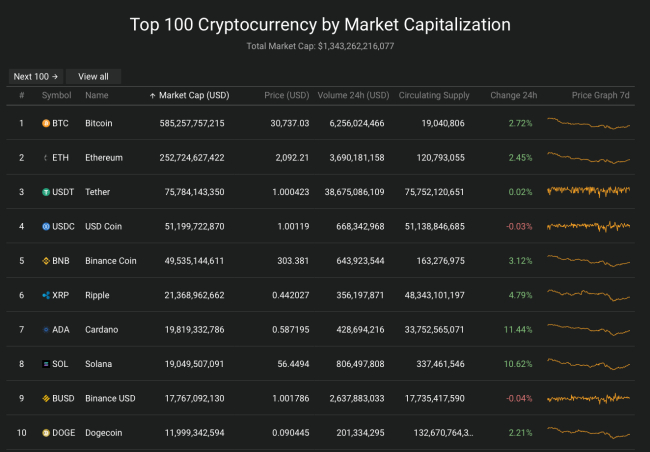Viewport: 650px width, 452px height.
Task: Open the Ethereum name link
Action: click(x=105, y=157)
